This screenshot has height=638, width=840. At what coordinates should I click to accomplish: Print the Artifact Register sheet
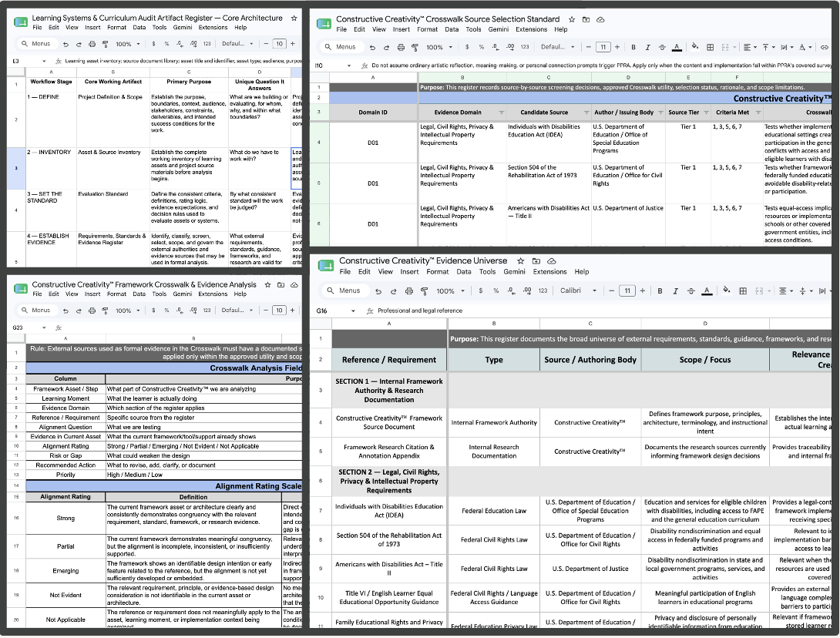pyautogui.click(x=92, y=44)
